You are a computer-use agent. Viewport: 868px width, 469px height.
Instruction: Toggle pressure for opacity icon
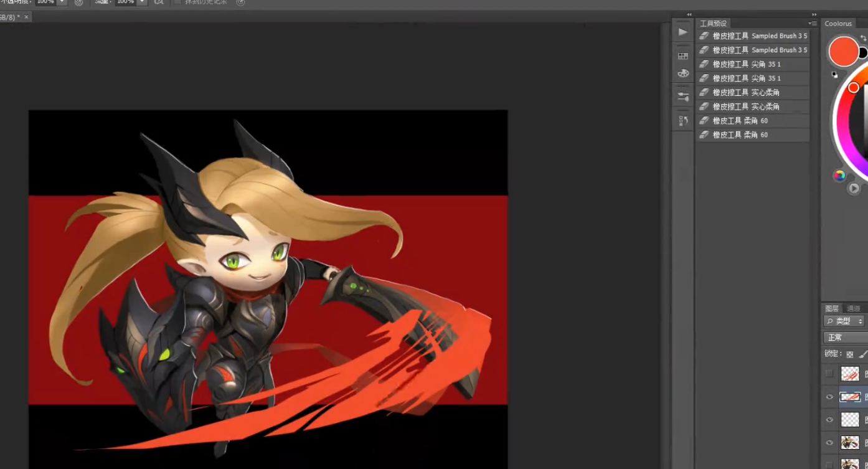pos(78,2)
